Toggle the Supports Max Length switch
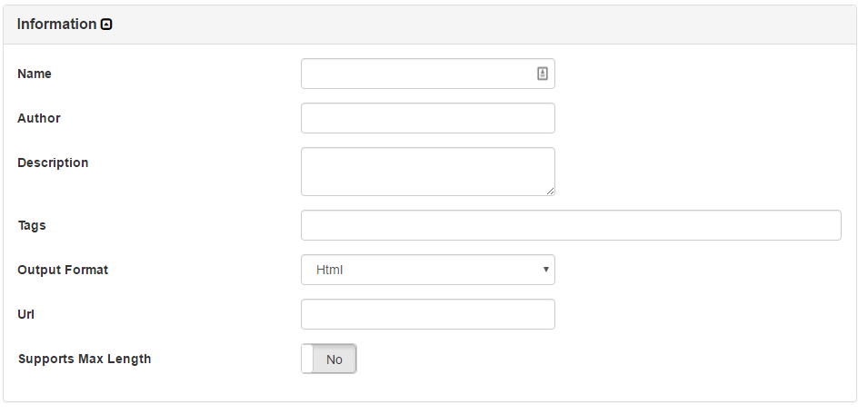Screen dimensions: 868x414 coord(329,359)
